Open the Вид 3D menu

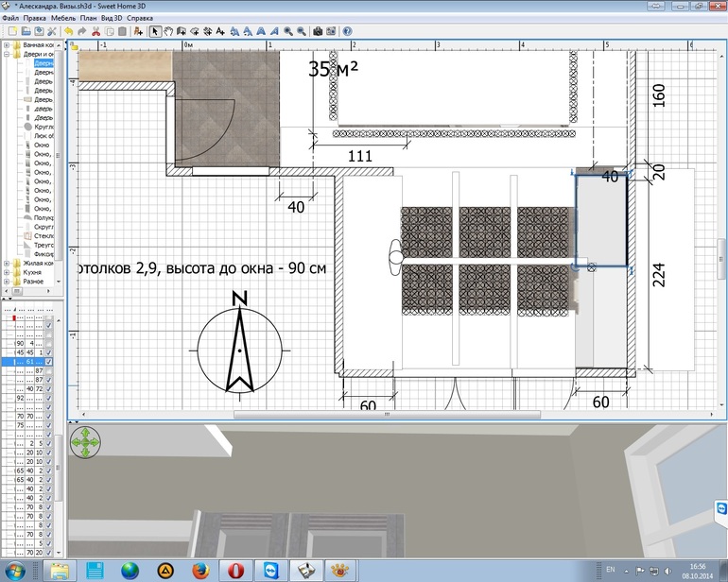pyautogui.click(x=112, y=18)
